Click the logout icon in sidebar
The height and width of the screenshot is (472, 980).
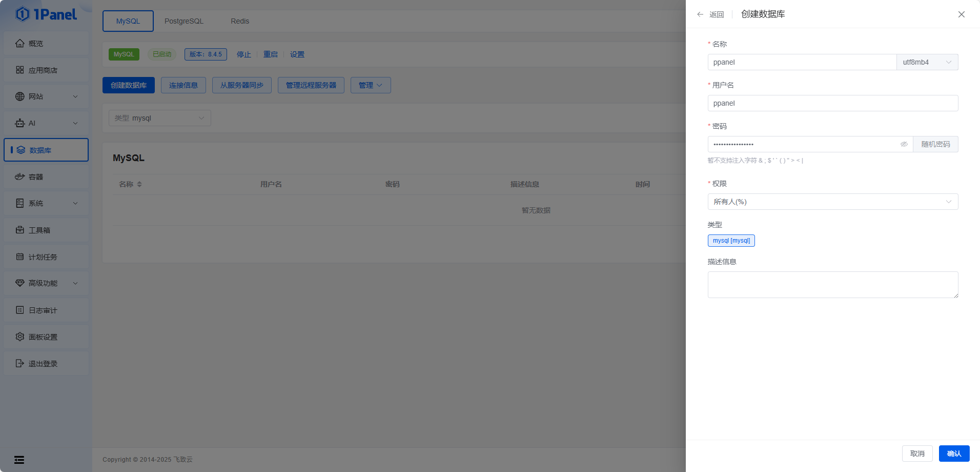click(20, 364)
